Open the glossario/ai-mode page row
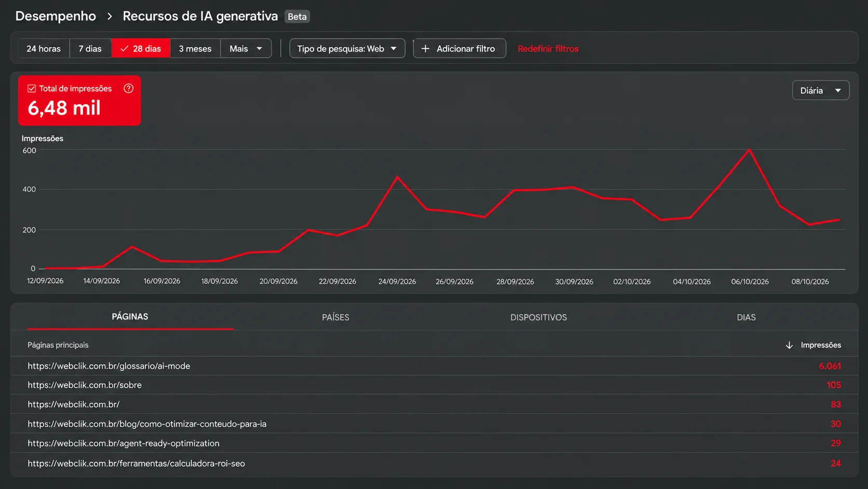Image resolution: width=868 pixels, height=489 pixels. (434, 366)
